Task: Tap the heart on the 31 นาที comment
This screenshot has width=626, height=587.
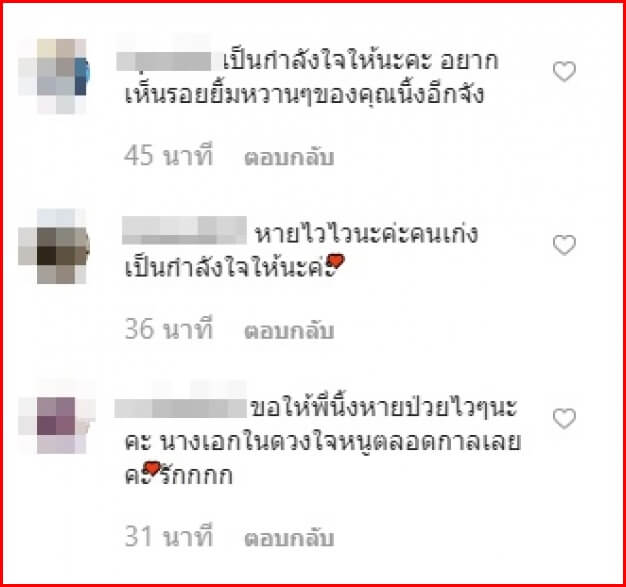Action: tap(564, 418)
